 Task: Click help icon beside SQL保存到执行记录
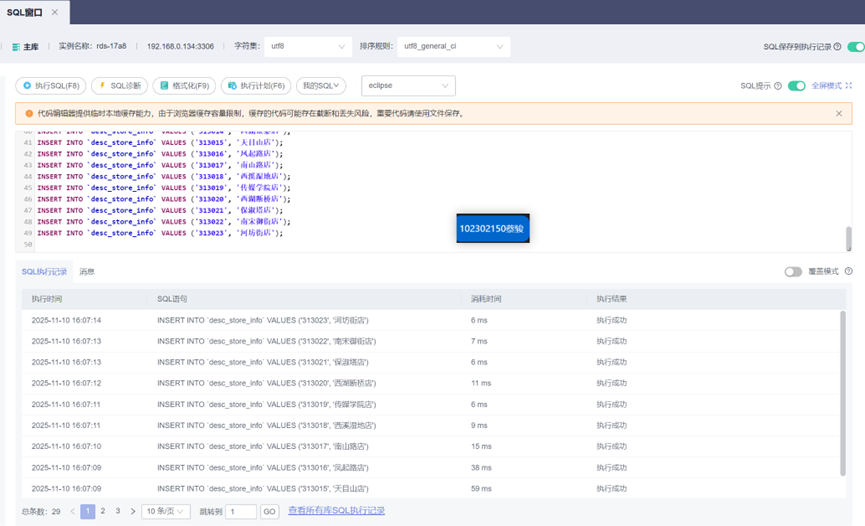837,46
